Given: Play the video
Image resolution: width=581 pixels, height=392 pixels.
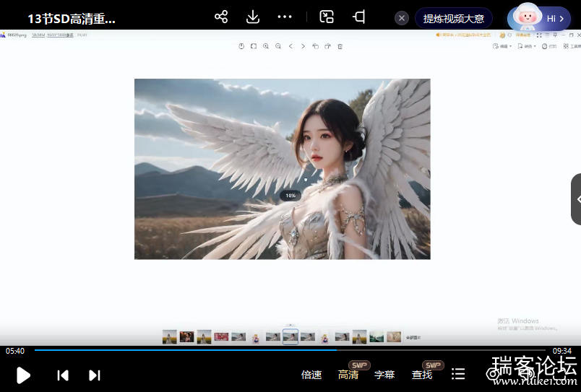Looking at the screenshot, I should 23,375.
